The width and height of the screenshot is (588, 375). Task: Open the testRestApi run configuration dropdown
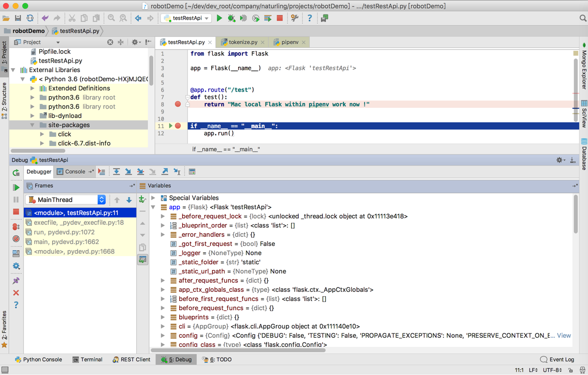tap(186, 18)
